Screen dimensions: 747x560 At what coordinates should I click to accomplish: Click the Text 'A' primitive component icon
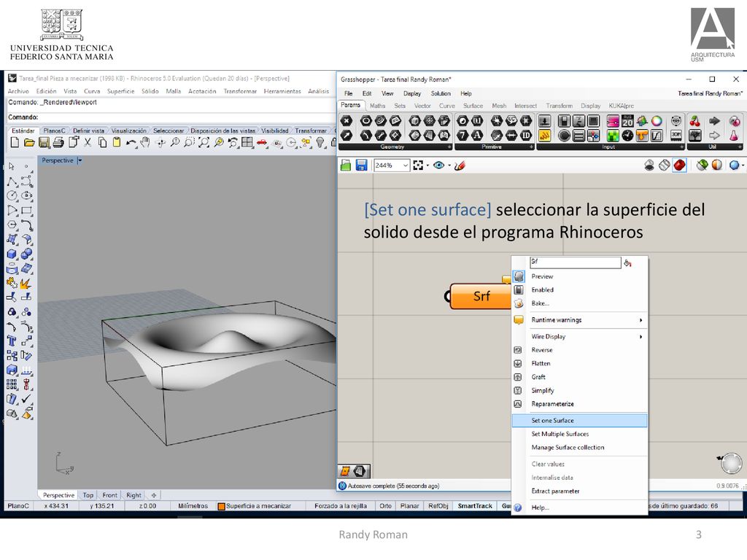[477, 136]
